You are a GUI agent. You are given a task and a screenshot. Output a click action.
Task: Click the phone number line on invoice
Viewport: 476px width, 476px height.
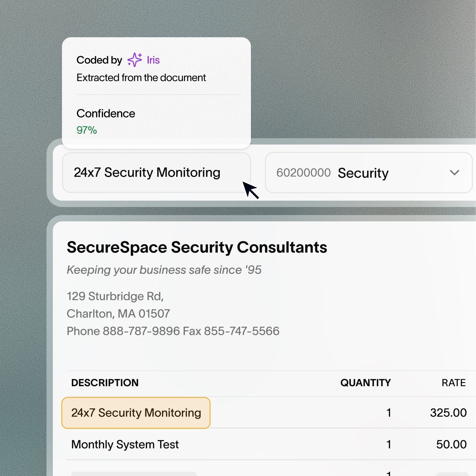click(173, 331)
